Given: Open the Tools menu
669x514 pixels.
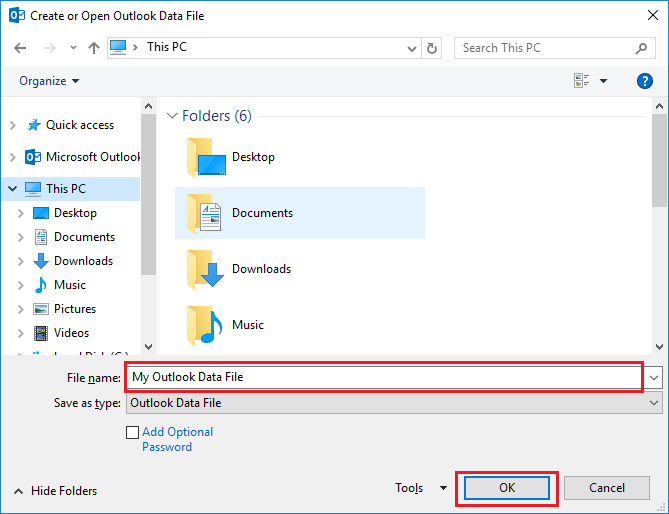Looking at the screenshot, I should (422, 488).
